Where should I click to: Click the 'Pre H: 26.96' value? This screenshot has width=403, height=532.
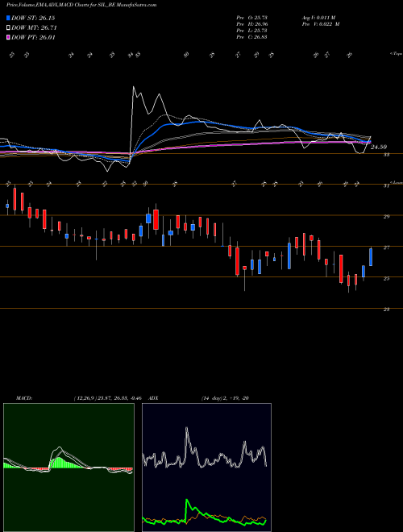point(251,24)
